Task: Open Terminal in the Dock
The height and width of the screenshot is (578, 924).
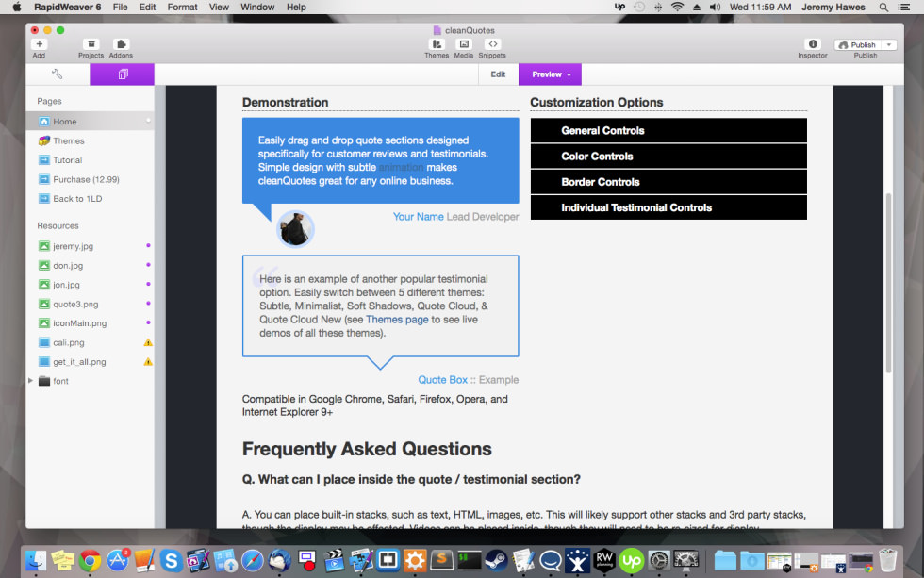Action: (470, 560)
